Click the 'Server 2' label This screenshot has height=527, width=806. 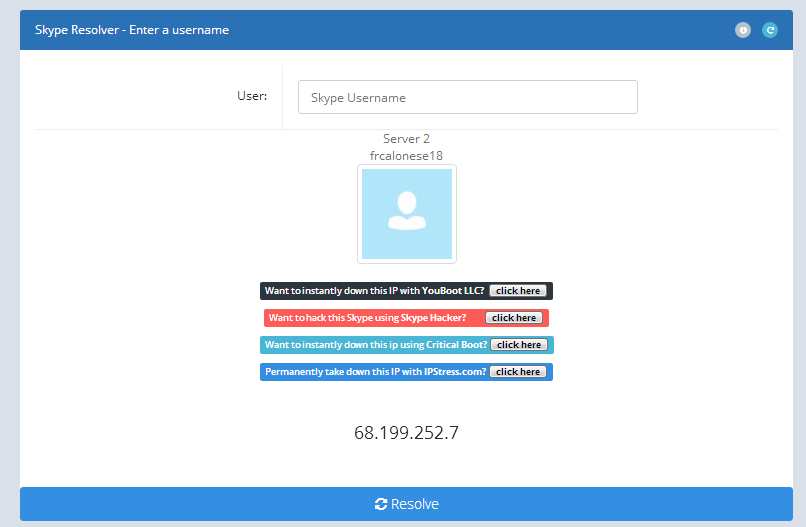[406, 139]
